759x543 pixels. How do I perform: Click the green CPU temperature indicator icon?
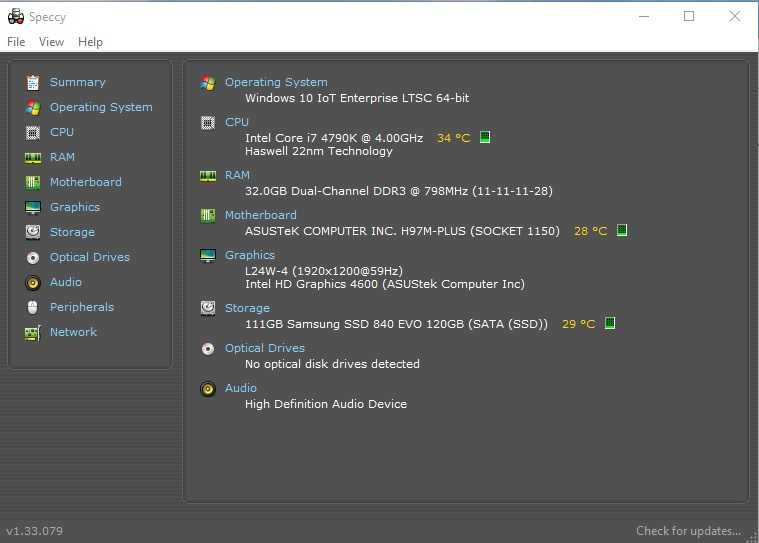(x=485, y=137)
